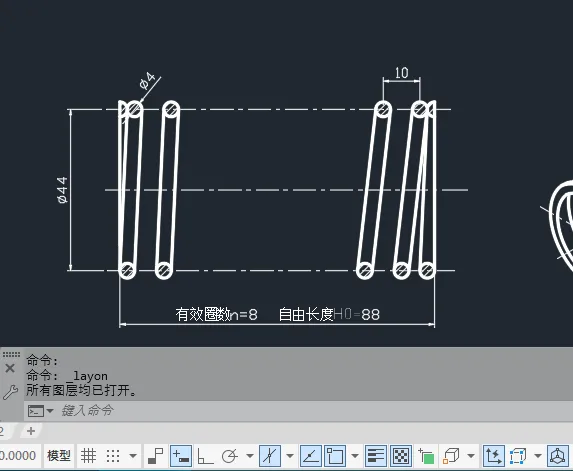
Task: Add a new layout tab
Action: coord(31,431)
